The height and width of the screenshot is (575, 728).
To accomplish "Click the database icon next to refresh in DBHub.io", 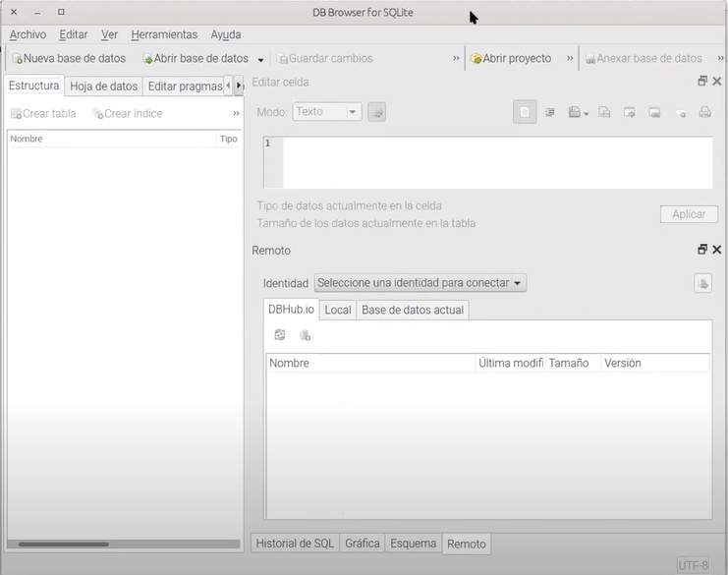I will click(305, 335).
